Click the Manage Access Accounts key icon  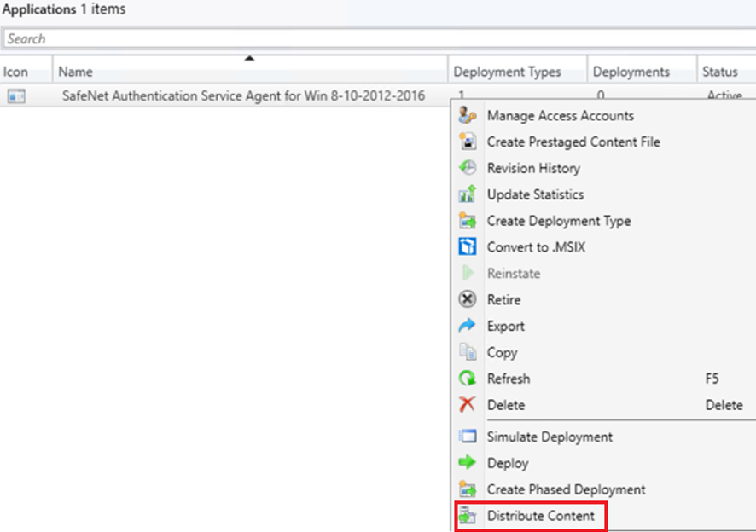point(467,115)
